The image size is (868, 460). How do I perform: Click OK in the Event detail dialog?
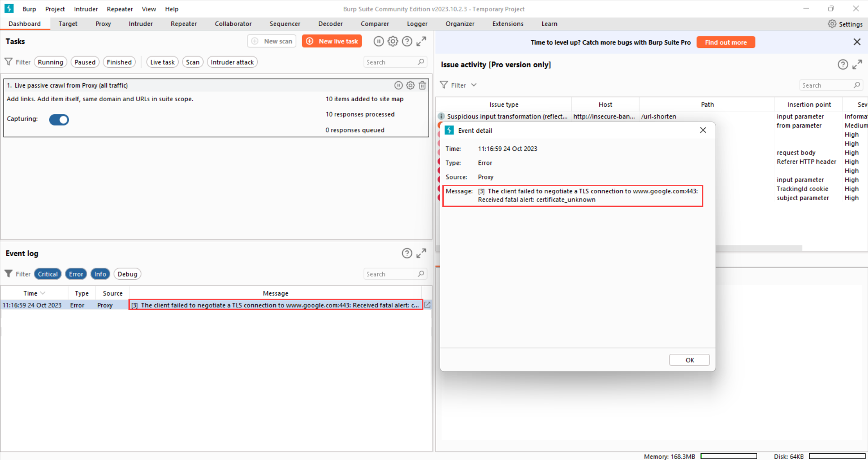click(689, 360)
